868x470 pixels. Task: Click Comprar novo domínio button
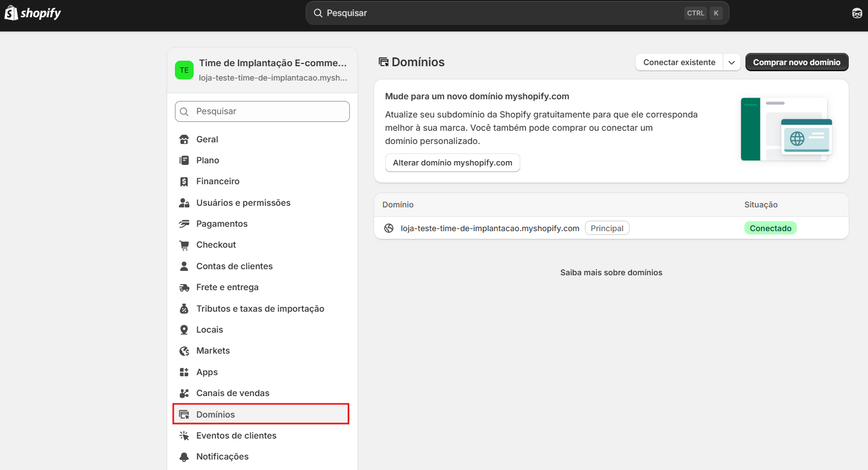(x=797, y=62)
